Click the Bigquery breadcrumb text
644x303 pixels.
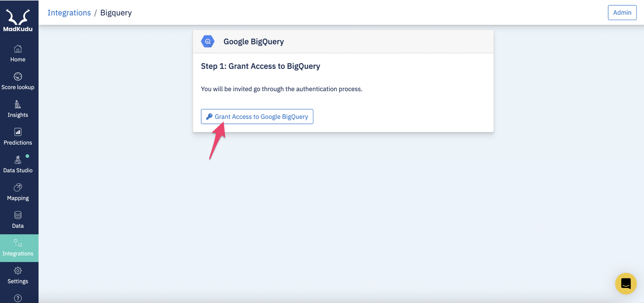tap(116, 12)
